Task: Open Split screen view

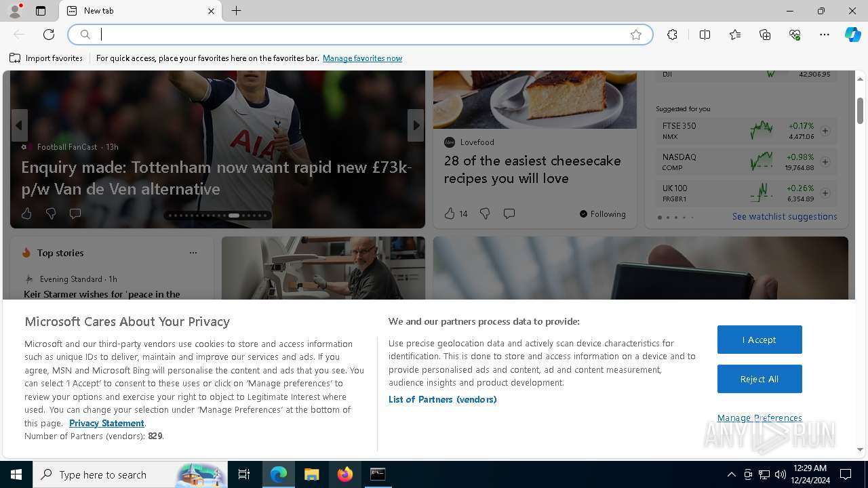Action: tap(705, 35)
